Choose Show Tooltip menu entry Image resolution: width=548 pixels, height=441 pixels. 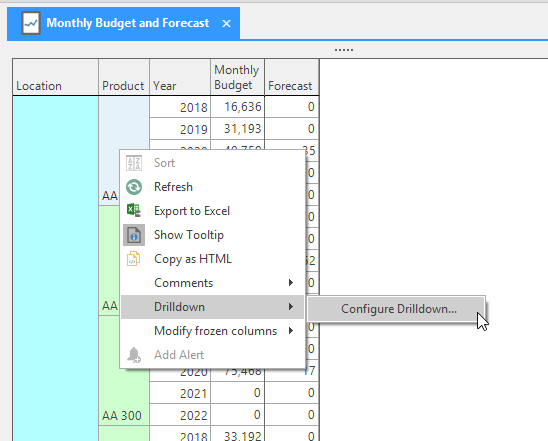[212, 235]
